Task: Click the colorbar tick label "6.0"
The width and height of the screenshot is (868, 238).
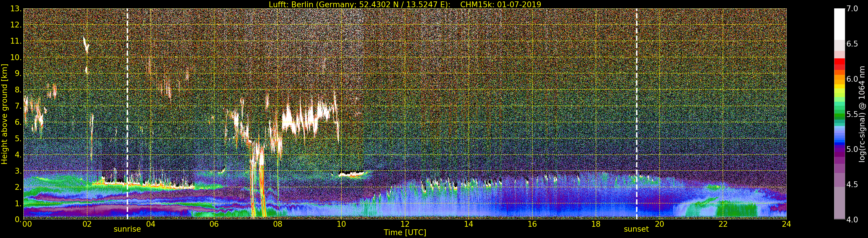Action: (x=852, y=79)
